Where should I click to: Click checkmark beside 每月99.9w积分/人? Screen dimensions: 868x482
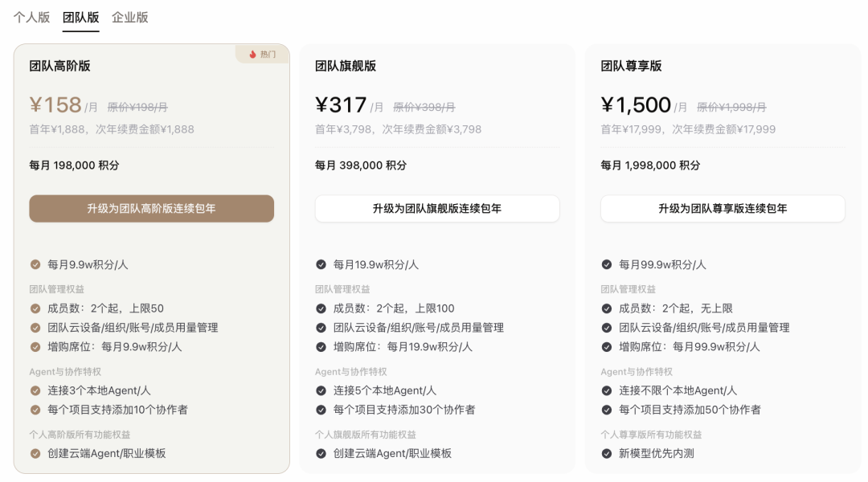tap(607, 264)
